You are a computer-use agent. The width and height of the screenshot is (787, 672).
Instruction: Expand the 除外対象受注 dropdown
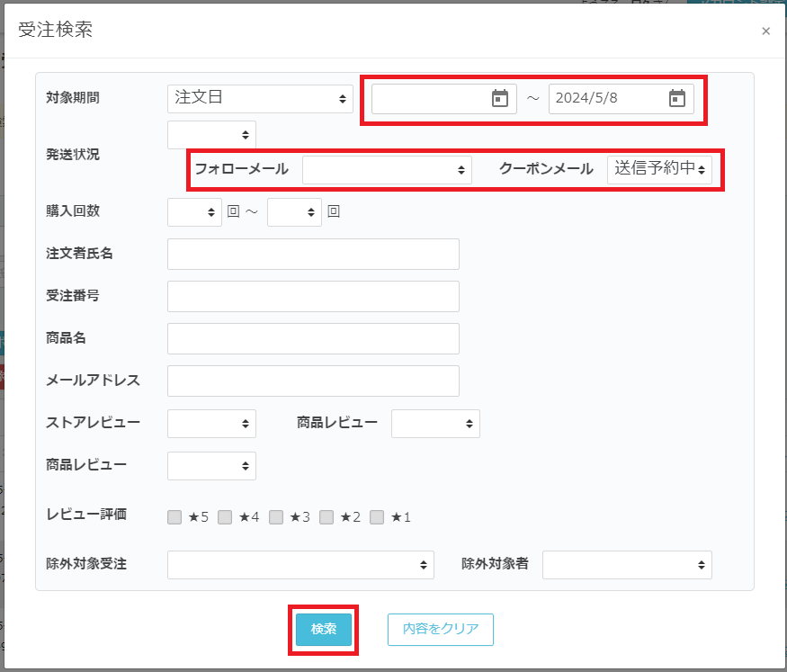tap(300, 565)
